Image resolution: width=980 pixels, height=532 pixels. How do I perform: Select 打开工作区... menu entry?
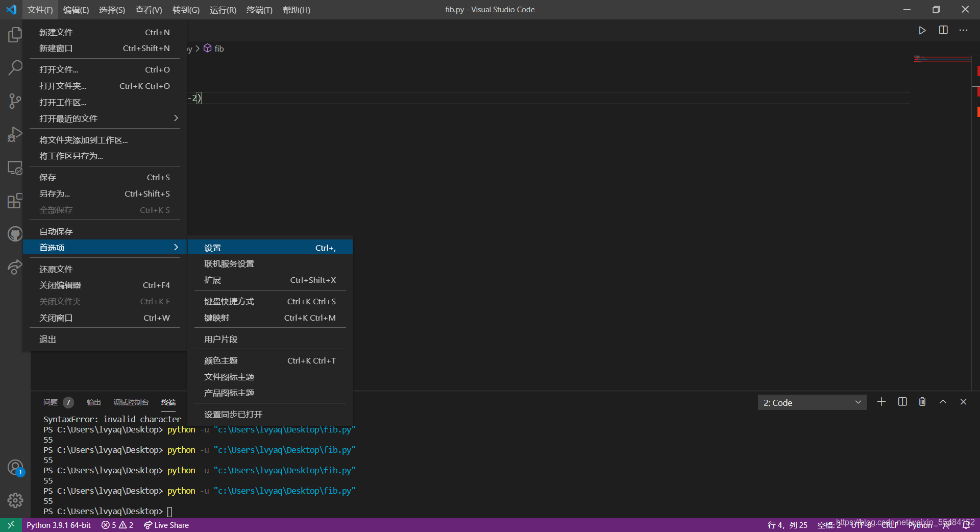click(105, 102)
